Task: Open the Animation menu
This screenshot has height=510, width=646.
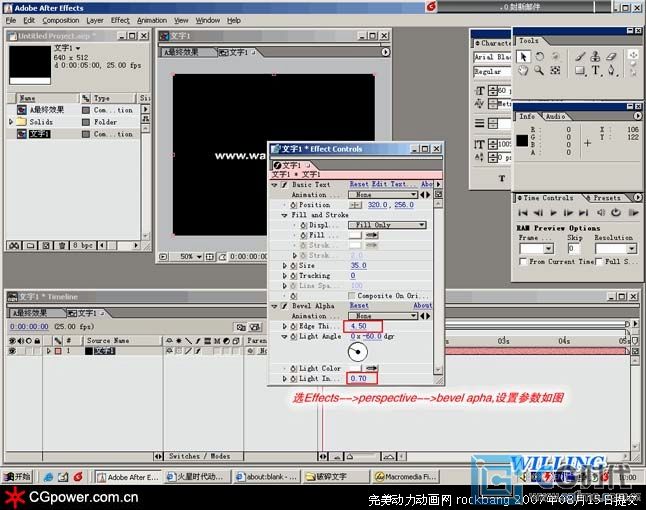Action: point(152,20)
